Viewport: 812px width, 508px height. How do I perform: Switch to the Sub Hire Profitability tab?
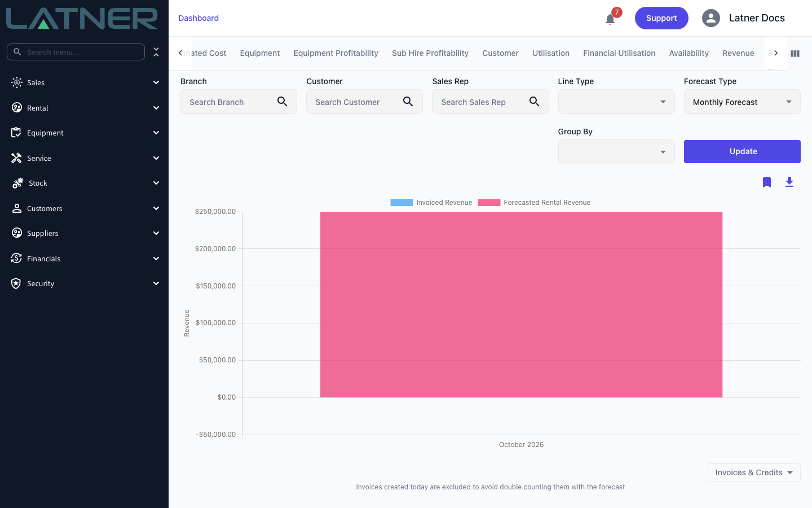(x=430, y=53)
